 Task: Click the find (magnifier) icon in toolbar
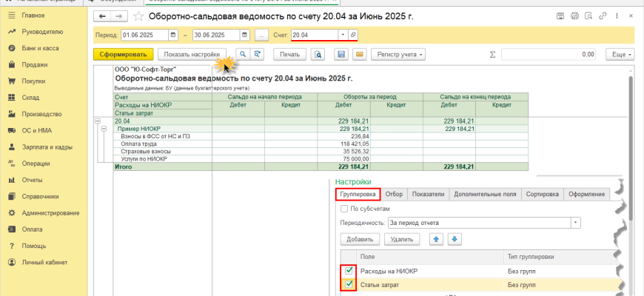click(x=242, y=54)
